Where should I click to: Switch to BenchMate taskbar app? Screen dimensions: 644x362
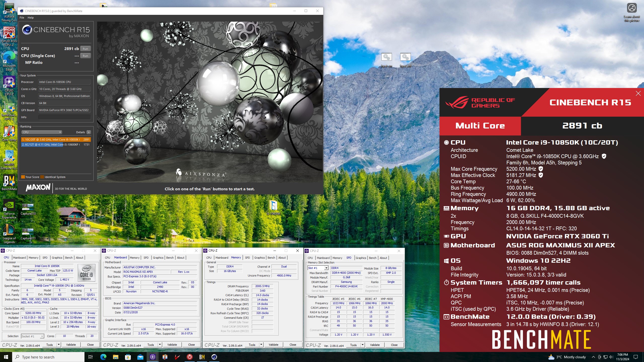pos(202,357)
